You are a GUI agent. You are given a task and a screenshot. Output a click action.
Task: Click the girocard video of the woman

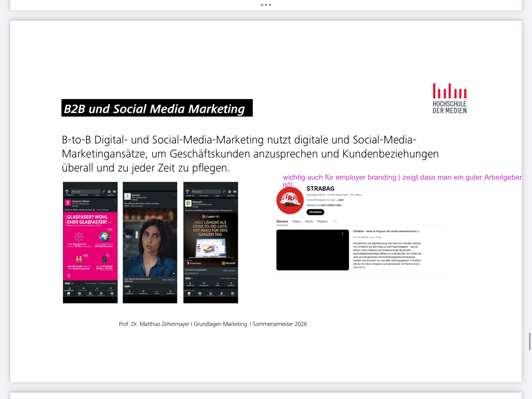150,242
